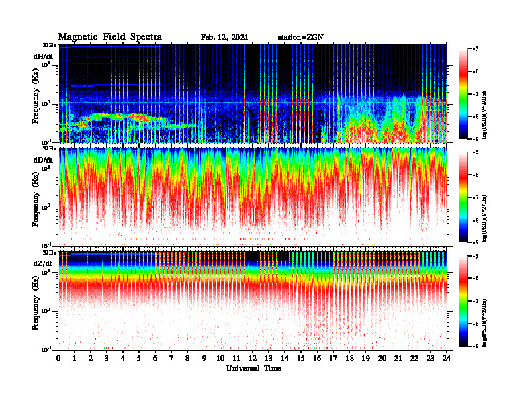Click hour tick label "1" on time axis
Viewport: 532px width, 411px height.
tap(75, 359)
